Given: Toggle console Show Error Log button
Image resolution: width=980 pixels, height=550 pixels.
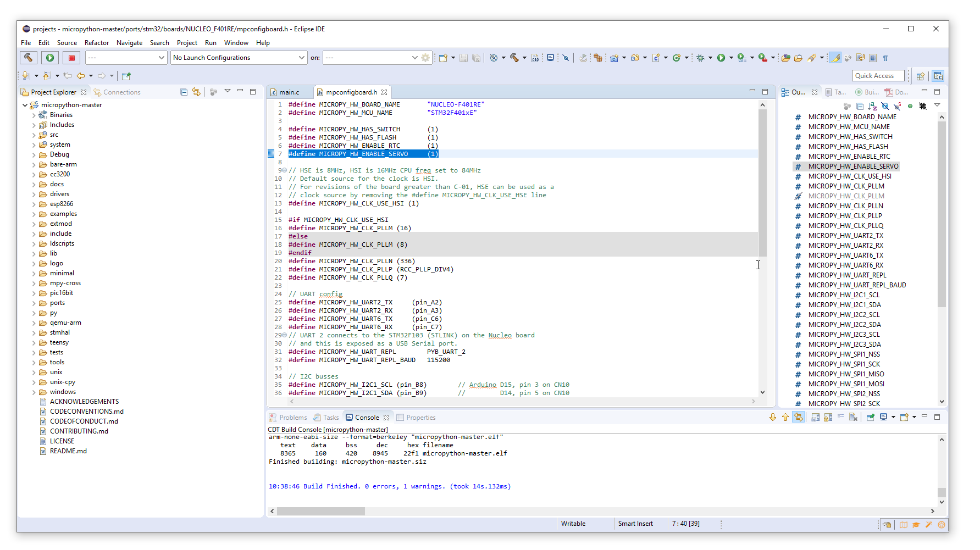Looking at the screenshot, I should 798,417.
